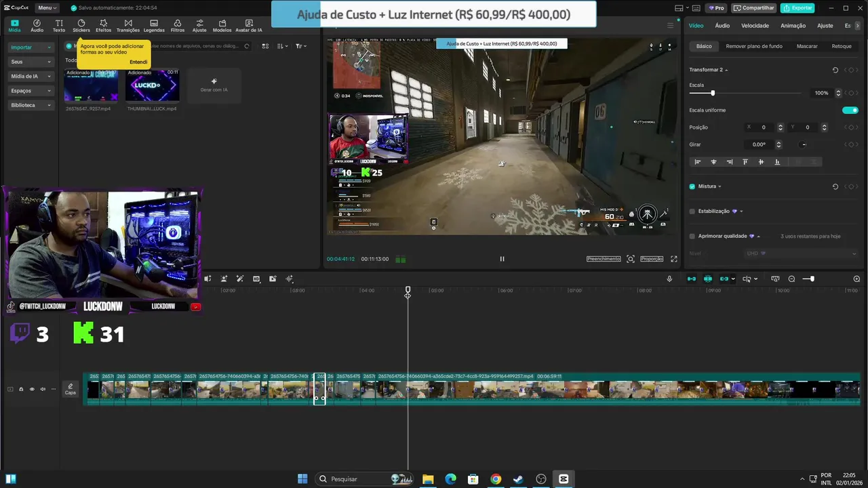This screenshot has width=868, height=488.
Task: Open the media filter dropdown
Action: [300, 46]
